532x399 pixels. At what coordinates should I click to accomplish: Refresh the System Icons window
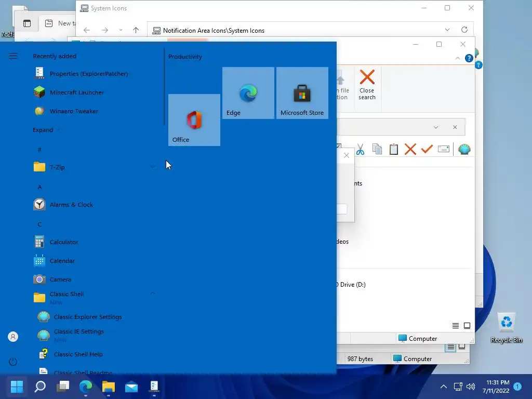(x=464, y=30)
